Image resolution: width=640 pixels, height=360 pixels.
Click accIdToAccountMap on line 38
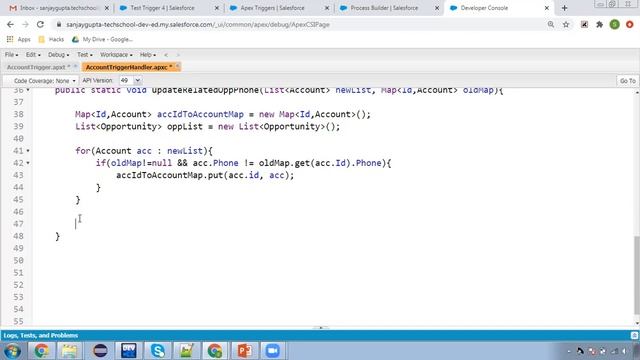pyautogui.click(x=200, y=114)
